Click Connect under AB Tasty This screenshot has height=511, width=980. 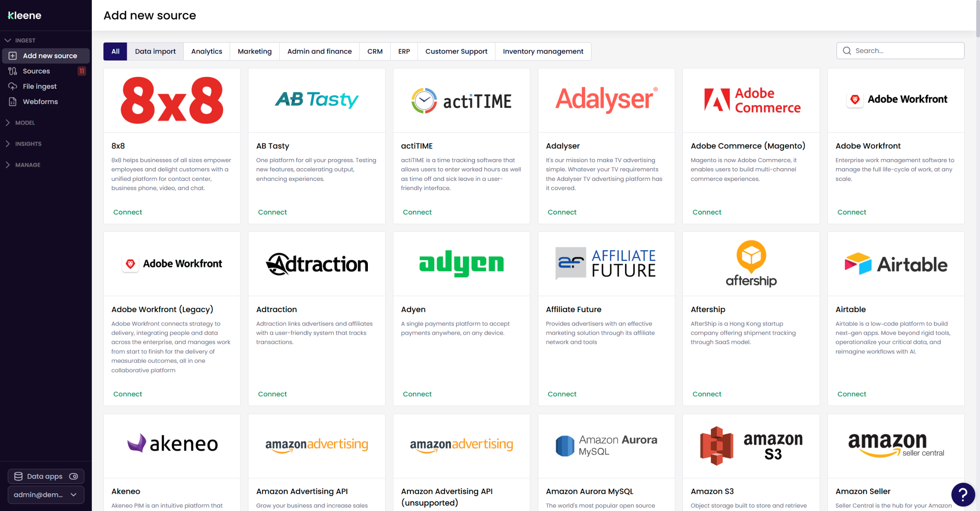pyautogui.click(x=272, y=212)
